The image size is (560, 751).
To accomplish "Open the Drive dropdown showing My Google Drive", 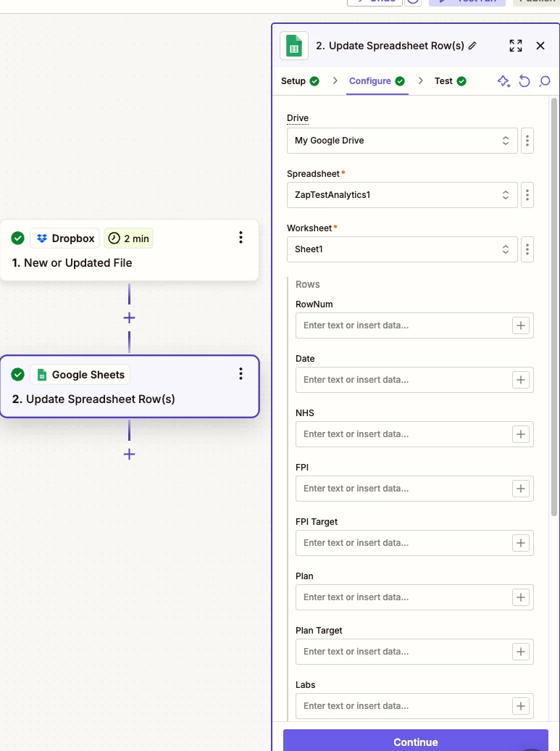I will pos(402,141).
